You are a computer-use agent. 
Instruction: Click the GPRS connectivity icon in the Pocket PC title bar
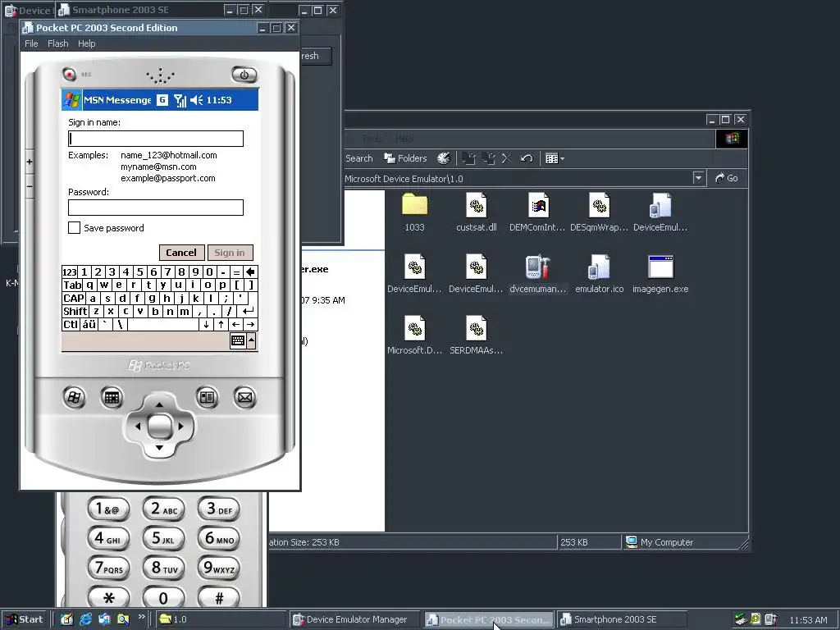tap(162, 99)
